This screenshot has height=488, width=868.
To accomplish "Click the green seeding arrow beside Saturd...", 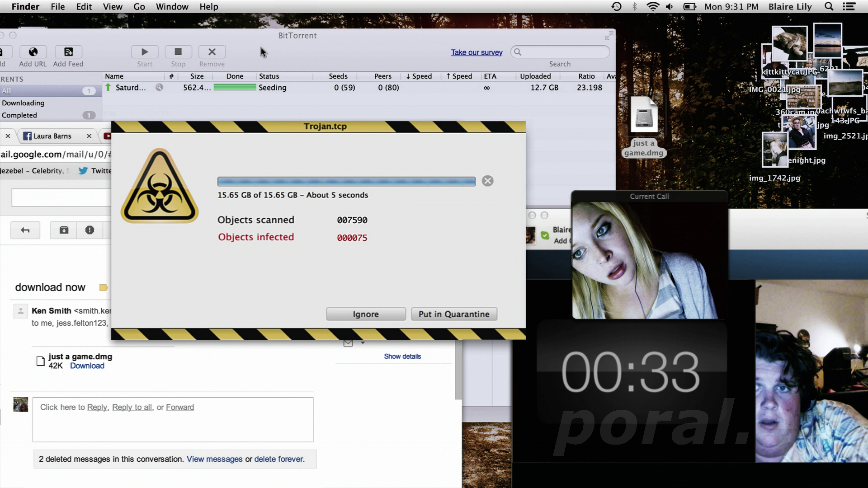I will coord(108,87).
